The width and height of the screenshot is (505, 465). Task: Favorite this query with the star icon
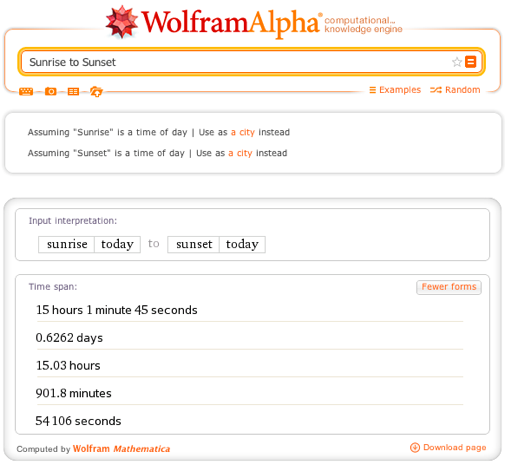click(x=456, y=62)
